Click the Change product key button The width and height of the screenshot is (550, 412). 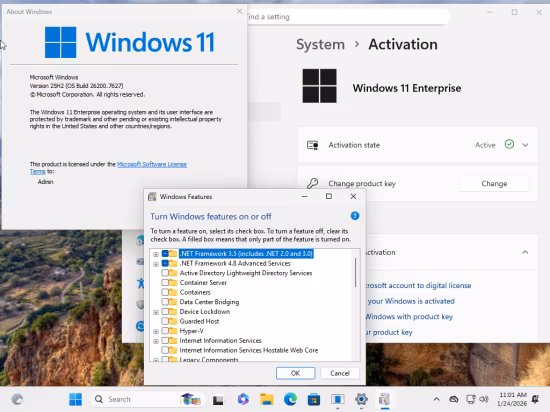click(494, 183)
